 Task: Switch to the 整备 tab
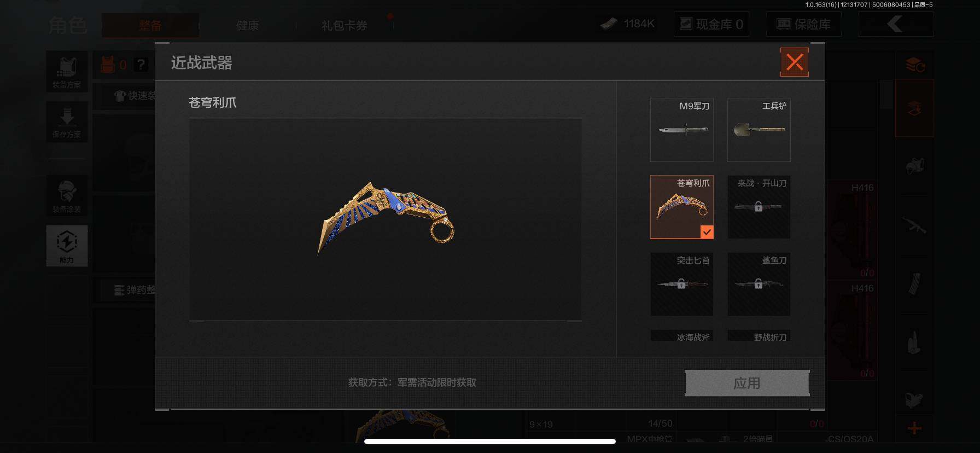(x=150, y=25)
